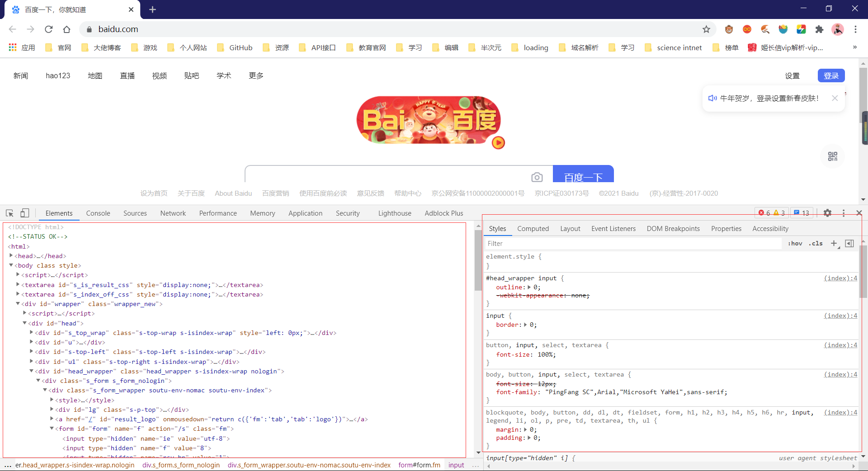This screenshot has height=471, width=868.
Task: Collapse the body element node
Action: (11, 265)
